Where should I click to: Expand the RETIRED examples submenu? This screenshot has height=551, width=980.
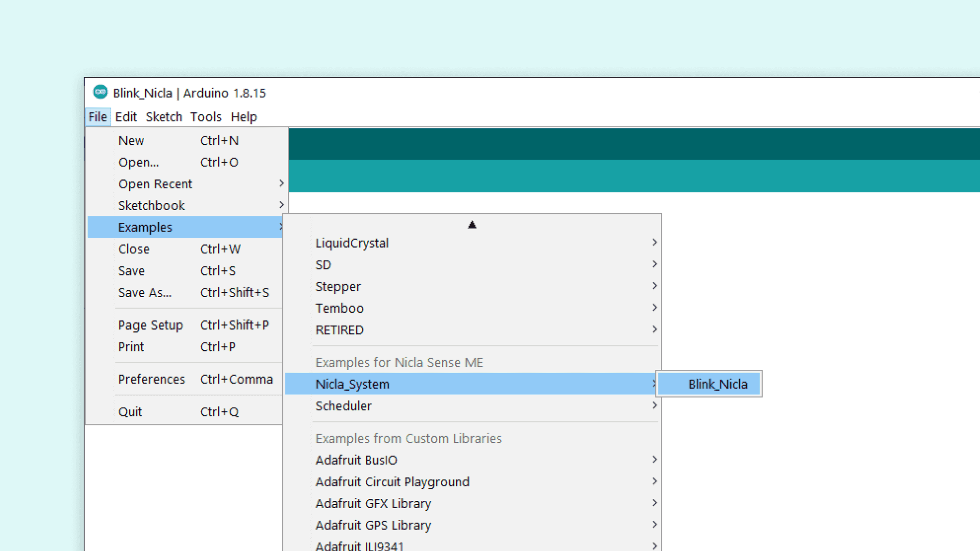coord(339,330)
